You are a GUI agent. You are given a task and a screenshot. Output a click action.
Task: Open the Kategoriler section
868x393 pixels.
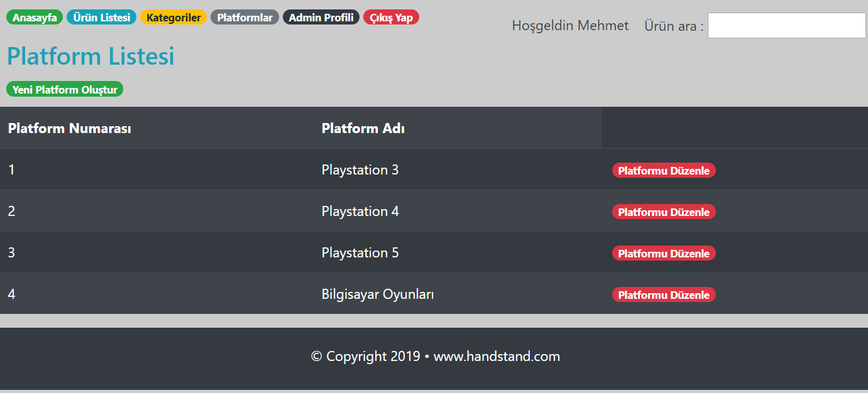[173, 18]
